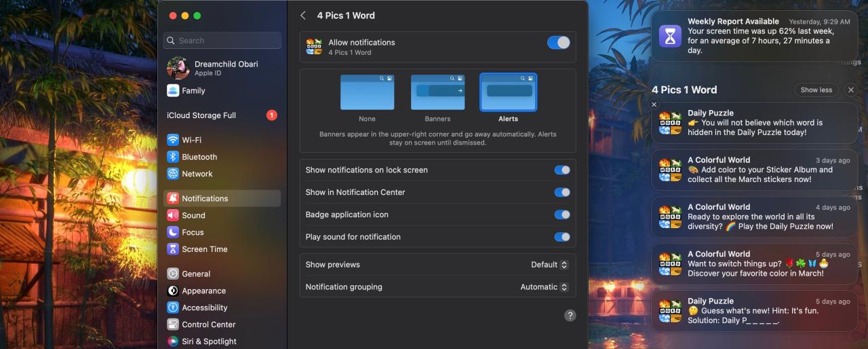The width and height of the screenshot is (868, 349).
Task: Open Siri & Spotlight icon in sidebar
Action: 173,342
